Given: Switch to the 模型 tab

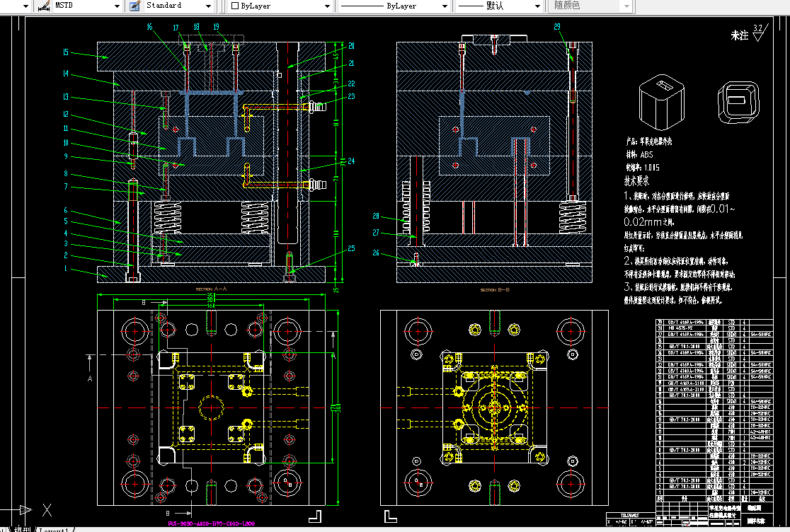Looking at the screenshot, I should [x=22, y=529].
